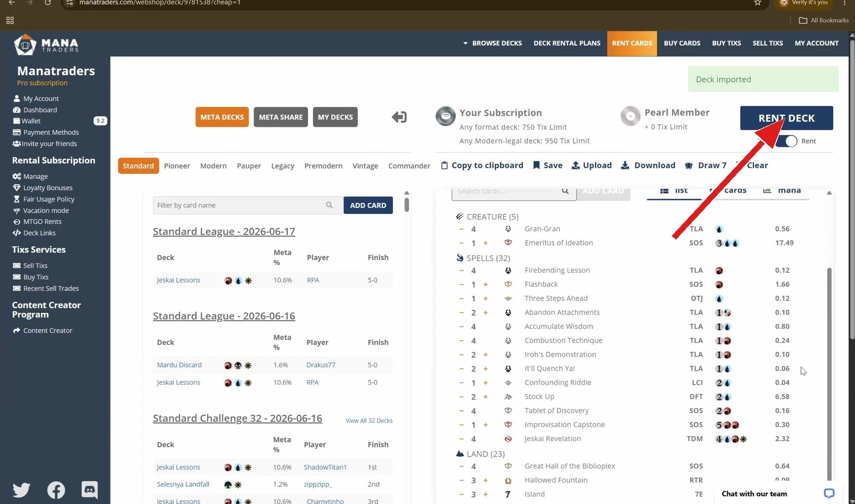
Task: Show the mana view tab
Action: click(x=782, y=191)
